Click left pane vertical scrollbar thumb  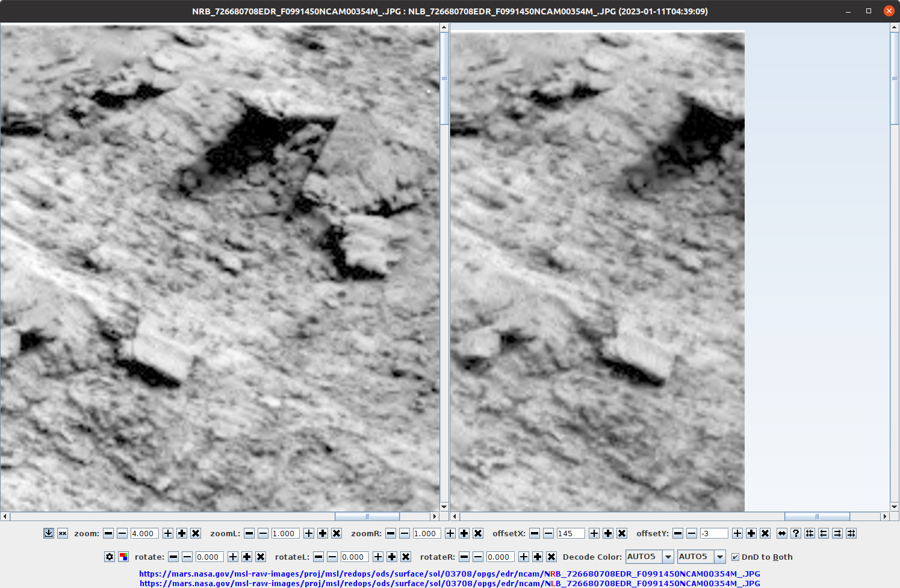click(x=444, y=78)
